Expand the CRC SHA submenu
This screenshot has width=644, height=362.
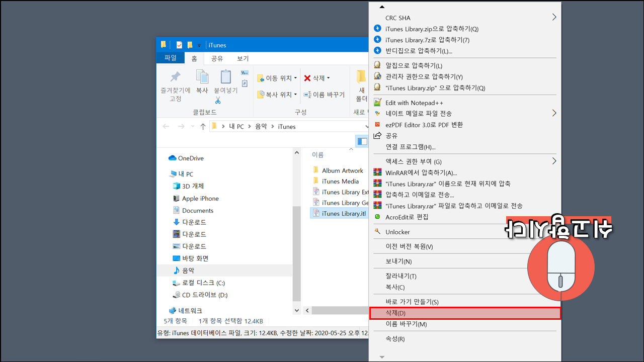554,17
